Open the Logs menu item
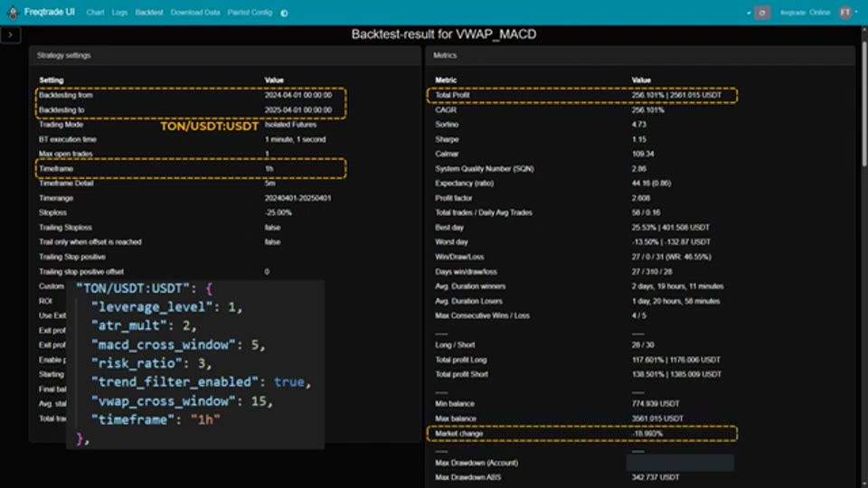 (x=119, y=12)
